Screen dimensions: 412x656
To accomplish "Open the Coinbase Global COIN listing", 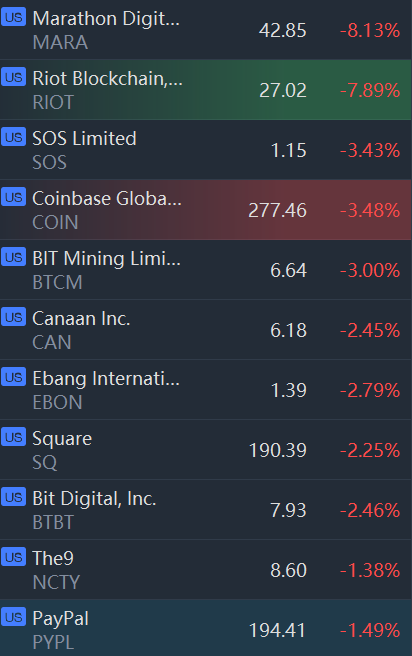I will [206, 210].
